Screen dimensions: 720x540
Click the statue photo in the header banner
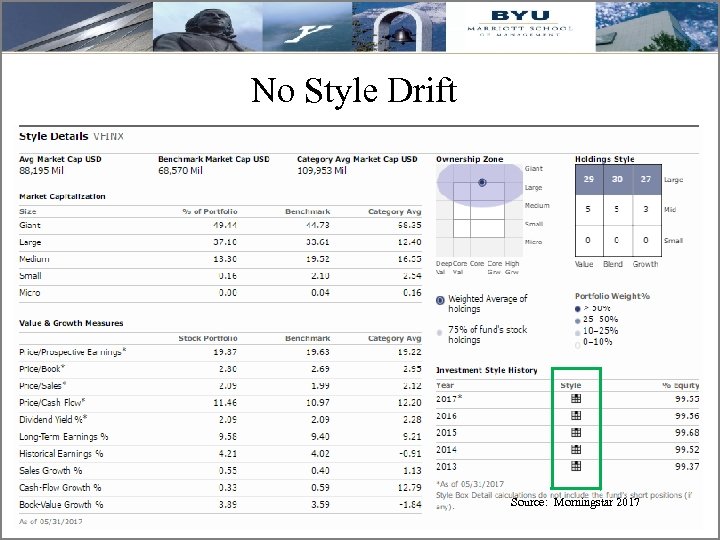[208, 27]
